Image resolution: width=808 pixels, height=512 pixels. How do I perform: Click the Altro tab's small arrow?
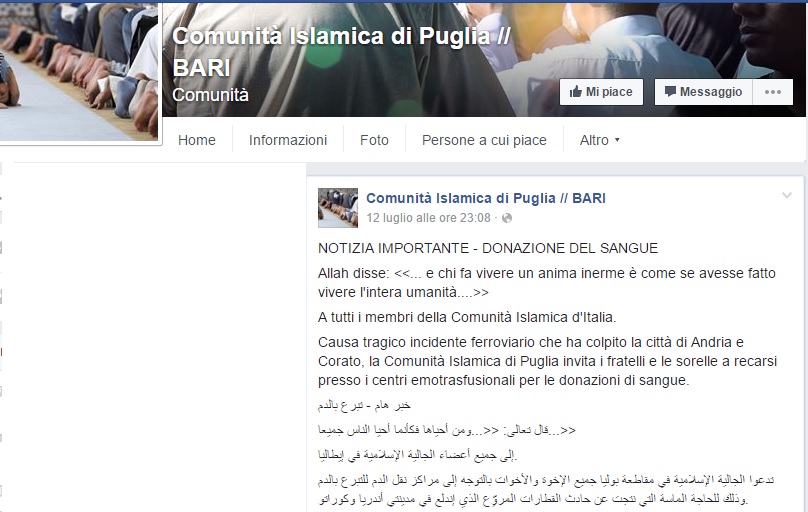point(617,140)
